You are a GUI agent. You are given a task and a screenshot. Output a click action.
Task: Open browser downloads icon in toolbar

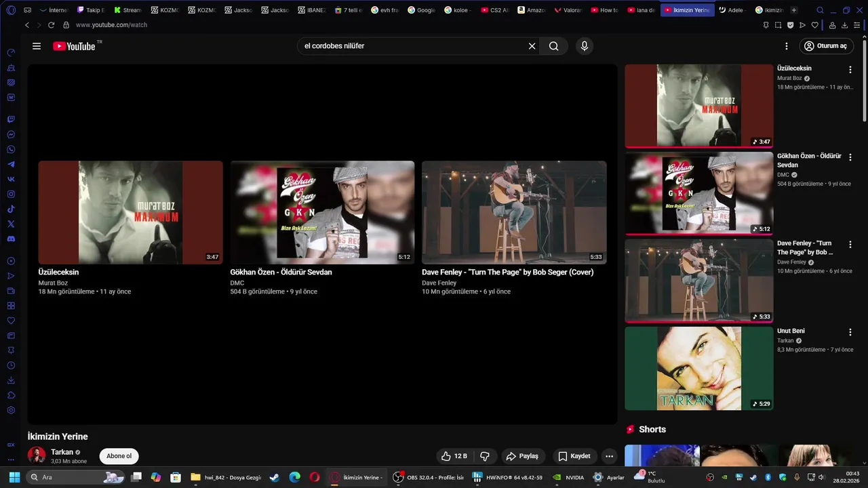844,25
